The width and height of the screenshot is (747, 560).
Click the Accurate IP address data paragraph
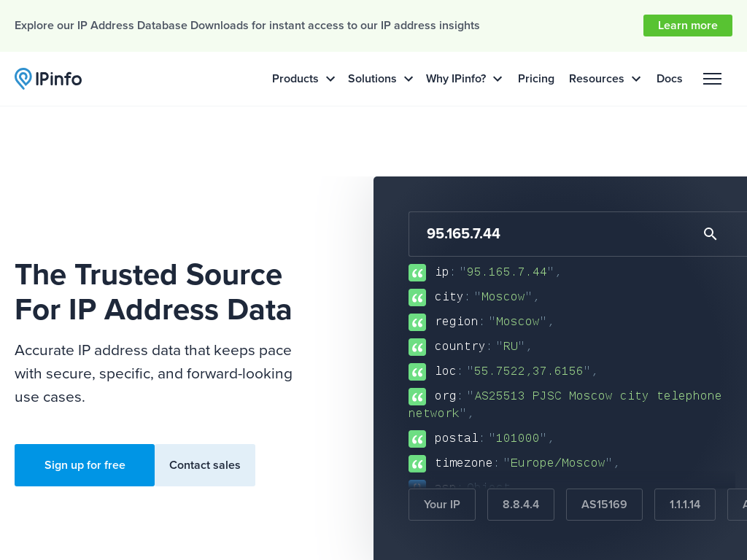(153, 373)
